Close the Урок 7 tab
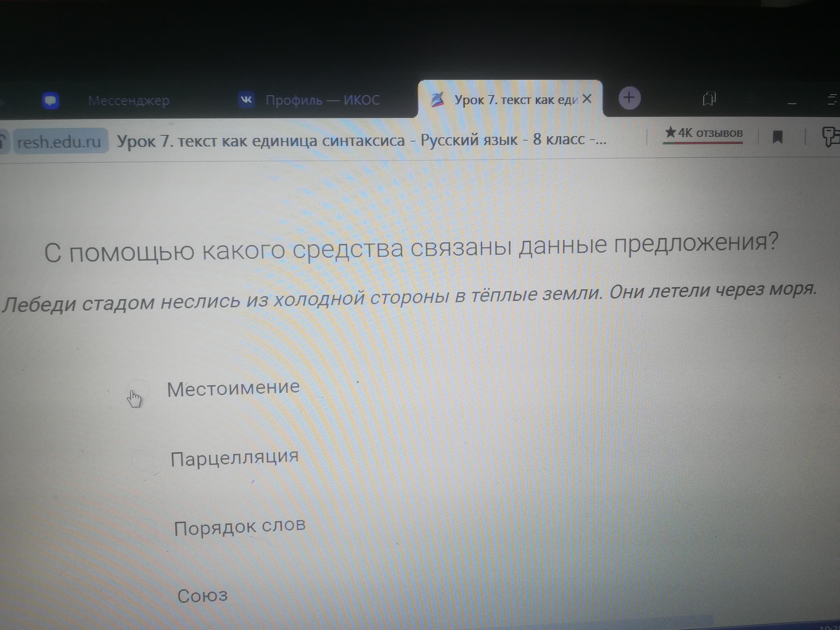 coord(587,99)
